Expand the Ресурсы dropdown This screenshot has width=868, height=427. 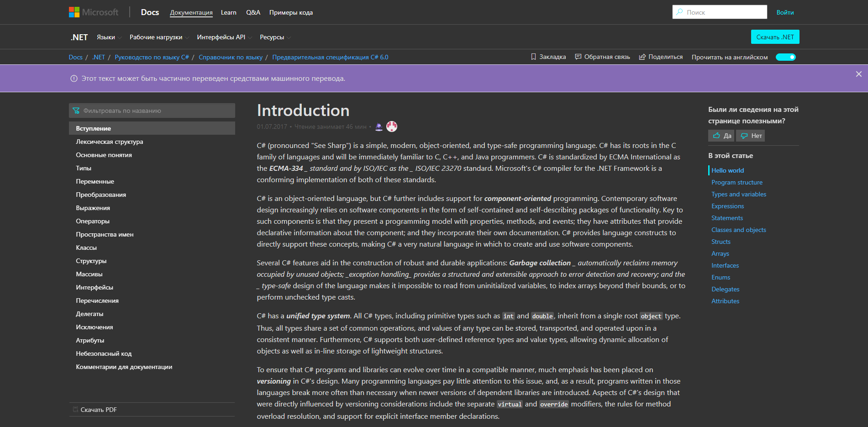pos(275,37)
